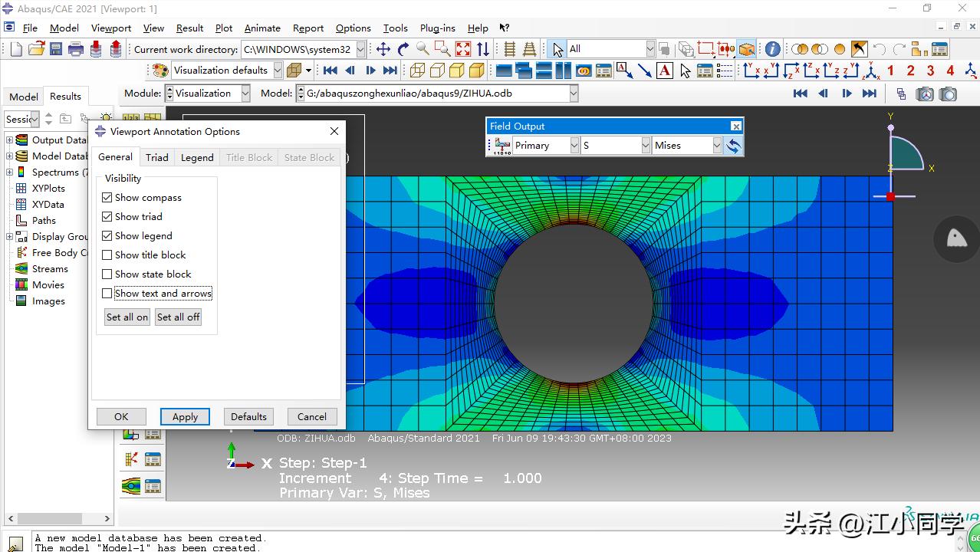
Task: Click the Print icon in toolbar
Action: coord(76,49)
